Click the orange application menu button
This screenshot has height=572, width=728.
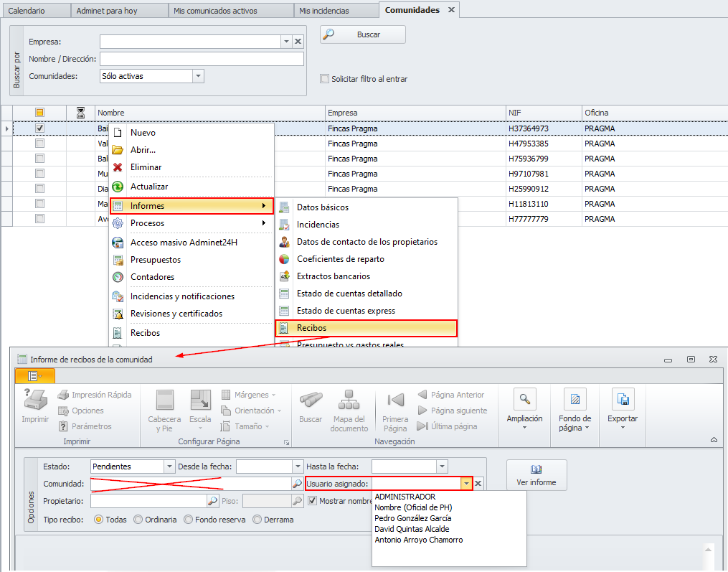coord(35,375)
